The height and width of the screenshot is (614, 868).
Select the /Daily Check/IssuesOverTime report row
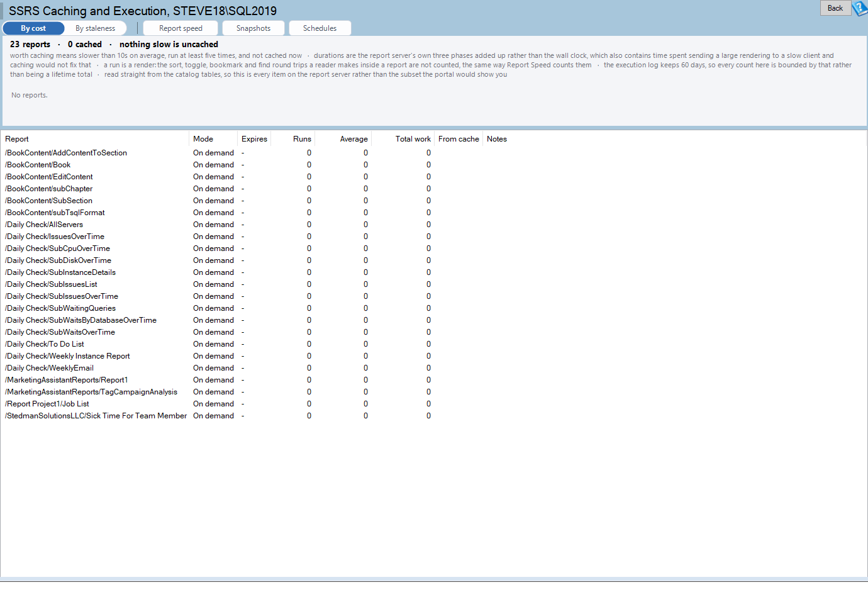434,237
